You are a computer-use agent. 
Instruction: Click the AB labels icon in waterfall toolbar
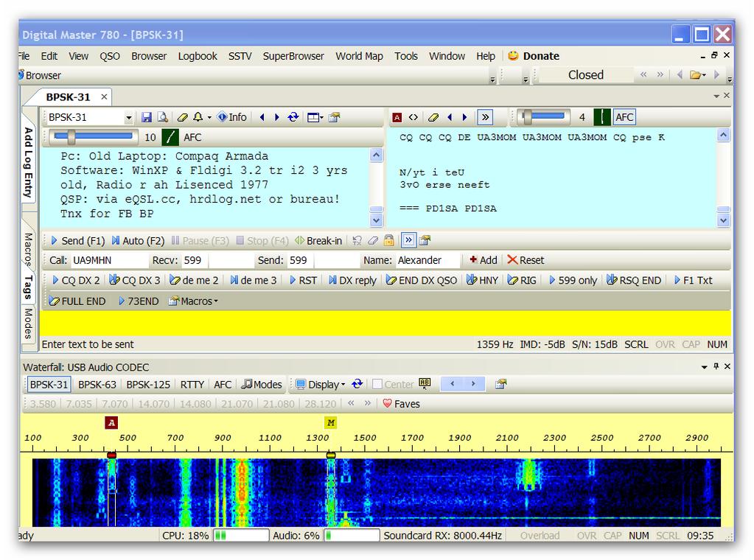point(425,384)
